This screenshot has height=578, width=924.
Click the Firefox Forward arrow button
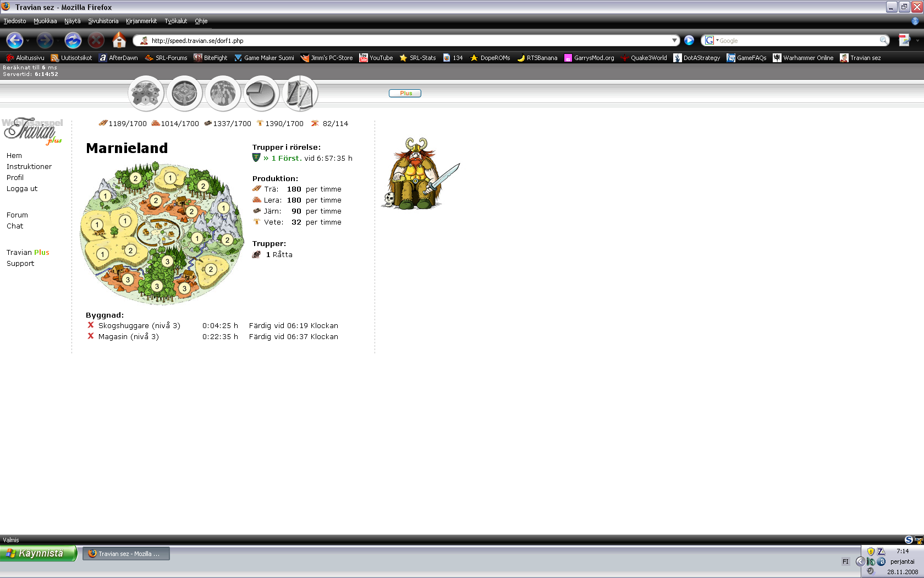click(x=45, y=40)
